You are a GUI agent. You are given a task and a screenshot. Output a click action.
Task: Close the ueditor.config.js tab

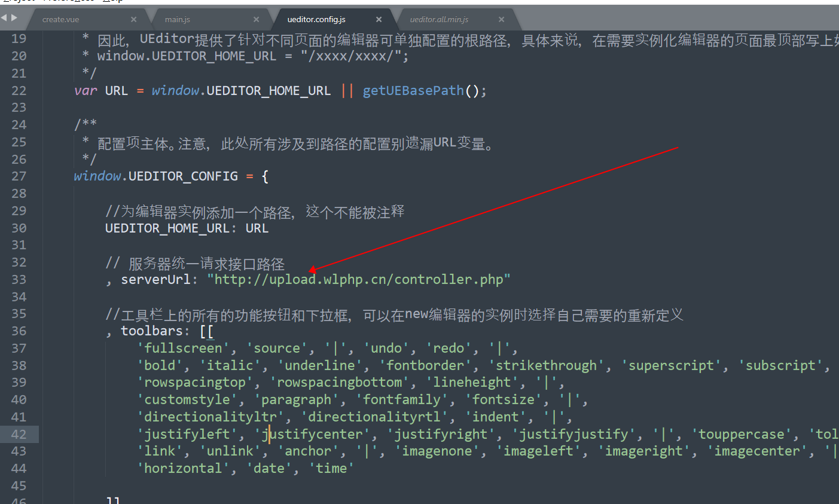coord(379,20)
